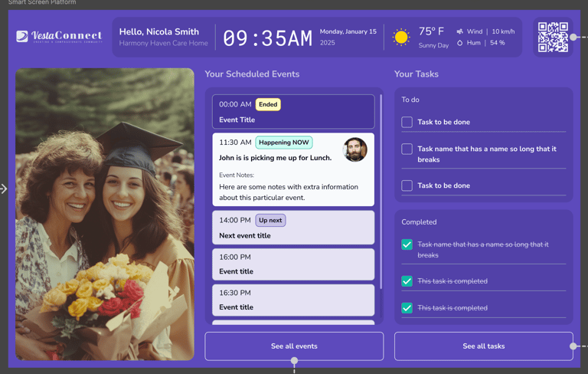
Task: Click the 'Event Notes:' label
Action: [x=237, y=175]
